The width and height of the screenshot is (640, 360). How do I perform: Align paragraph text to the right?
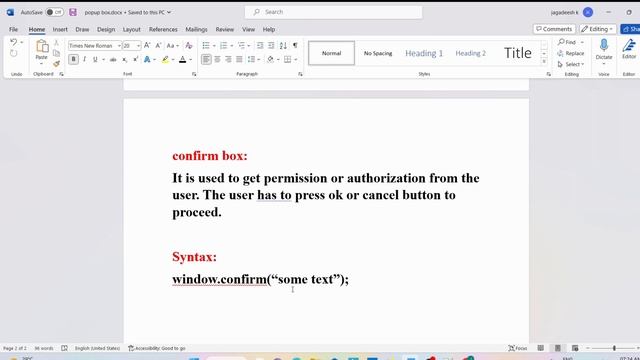pos(228,60)
